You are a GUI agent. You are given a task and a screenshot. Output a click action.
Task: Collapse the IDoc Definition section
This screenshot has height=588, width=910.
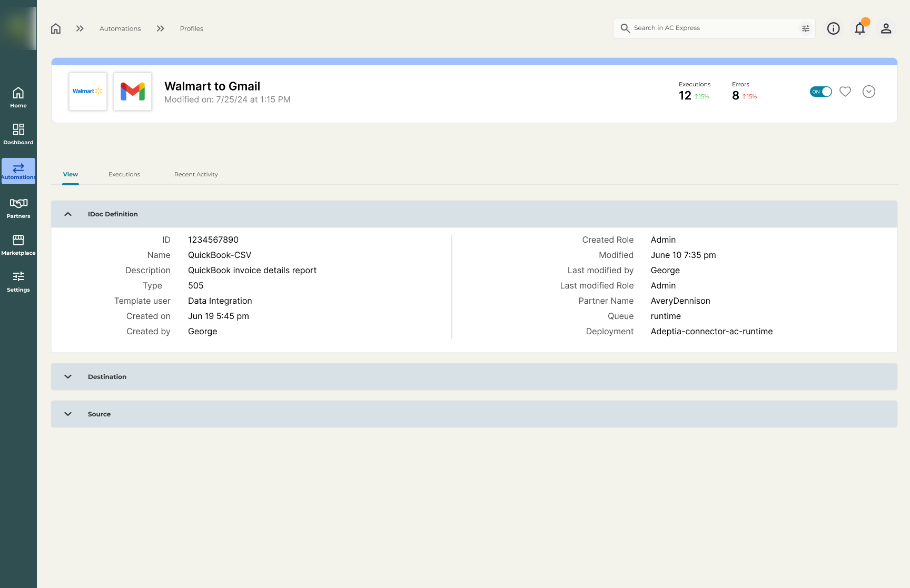click(x=68, y=214)
